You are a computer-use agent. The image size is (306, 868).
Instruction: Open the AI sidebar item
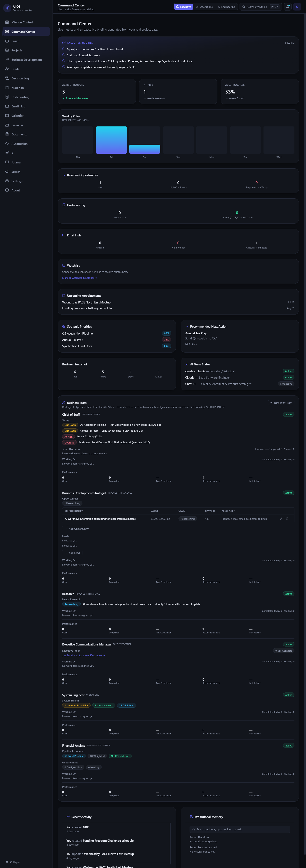[x=26, y=153]
